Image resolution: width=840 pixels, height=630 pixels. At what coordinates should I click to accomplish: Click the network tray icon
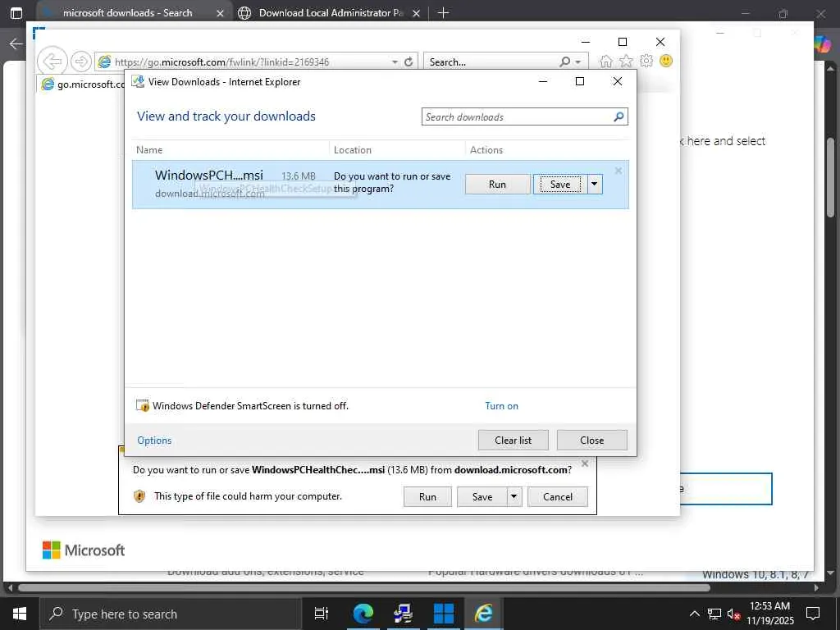point(714,614)
